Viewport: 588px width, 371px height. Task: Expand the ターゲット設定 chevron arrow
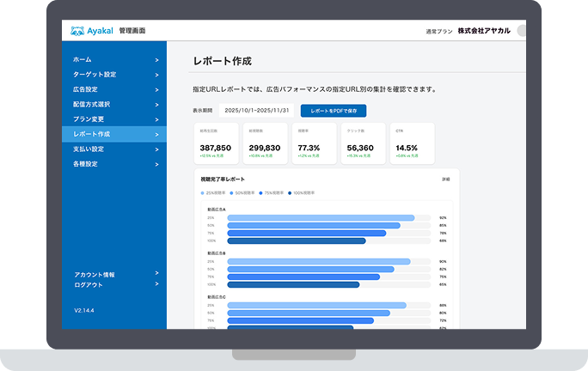[x=156, y=75]
